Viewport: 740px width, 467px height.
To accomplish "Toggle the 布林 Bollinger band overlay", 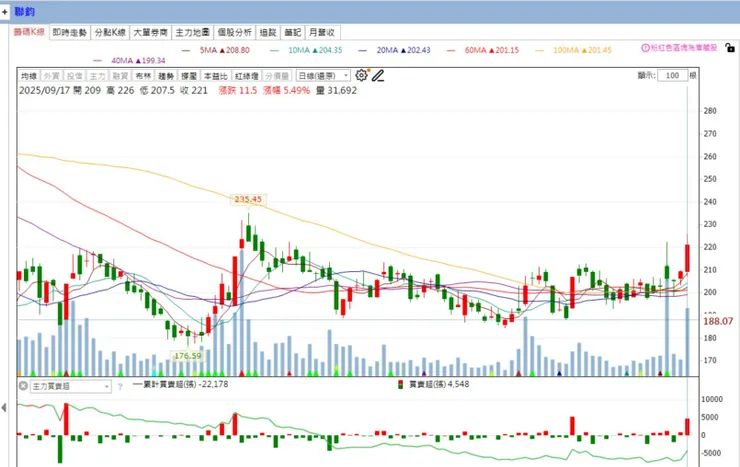I will (143, 76).
